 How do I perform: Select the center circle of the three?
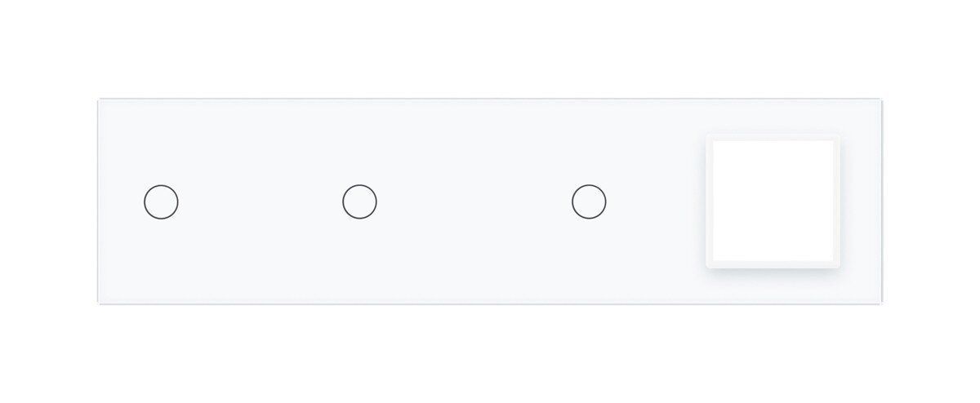point(359,201)
